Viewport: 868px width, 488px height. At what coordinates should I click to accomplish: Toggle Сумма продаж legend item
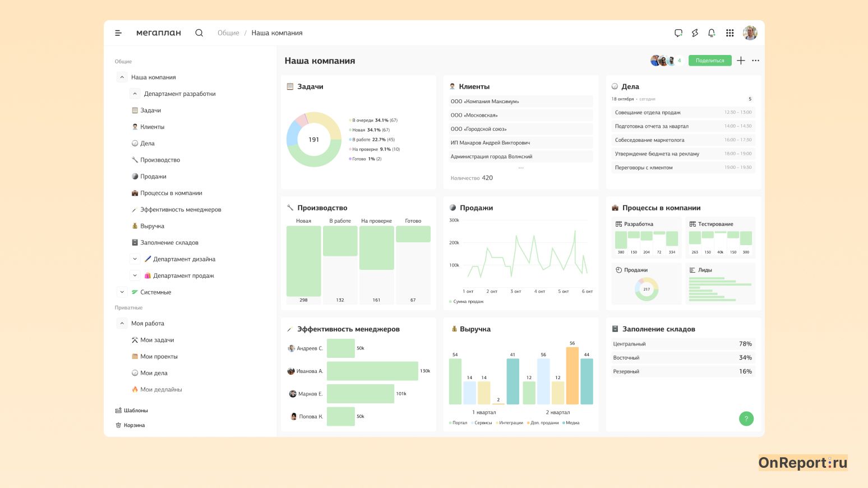coord(467,302)
